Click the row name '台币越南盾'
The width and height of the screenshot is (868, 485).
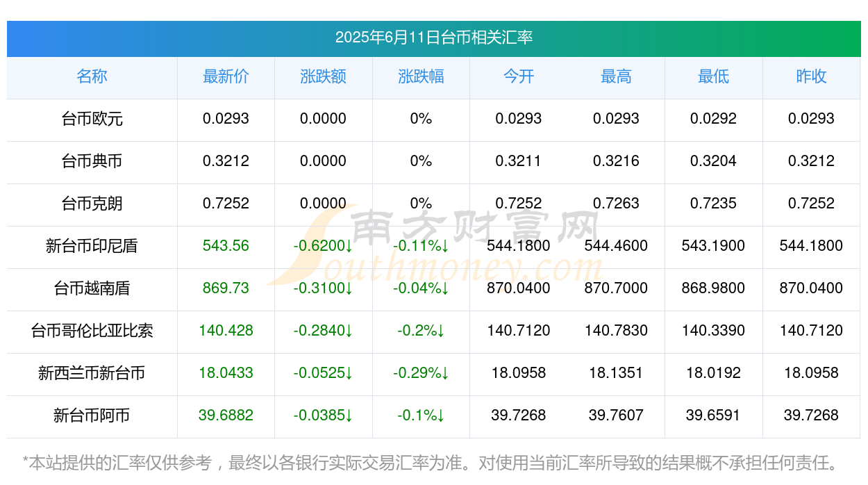(92, 288)
